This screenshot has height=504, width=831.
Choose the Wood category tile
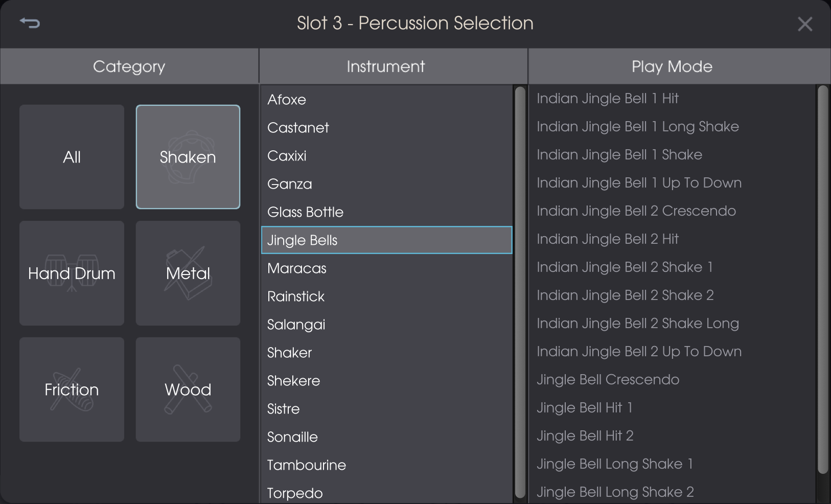pos(188,390)
